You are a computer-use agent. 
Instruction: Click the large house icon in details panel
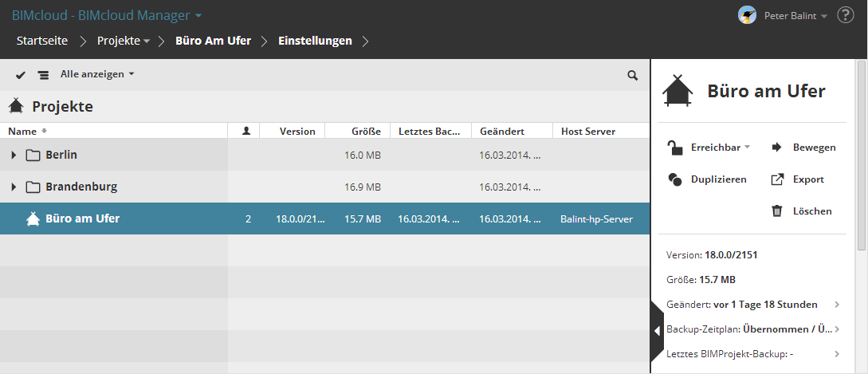pos(678,90)
